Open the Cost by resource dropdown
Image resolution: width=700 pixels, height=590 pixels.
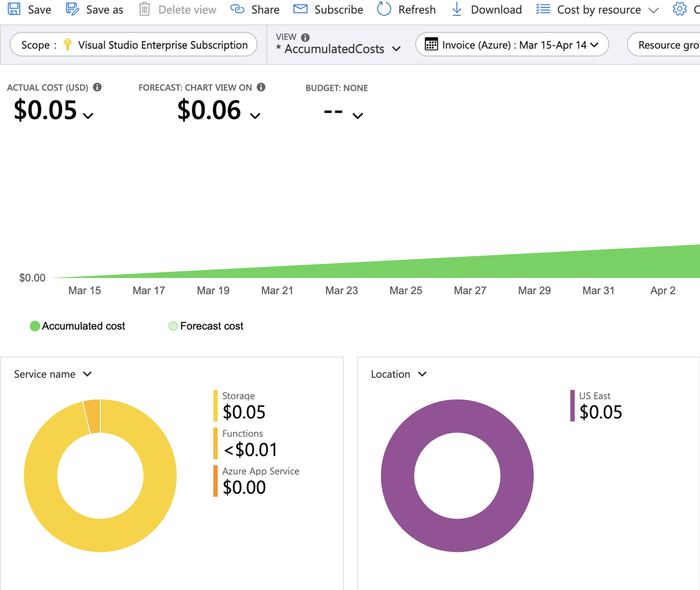point(598,10)
